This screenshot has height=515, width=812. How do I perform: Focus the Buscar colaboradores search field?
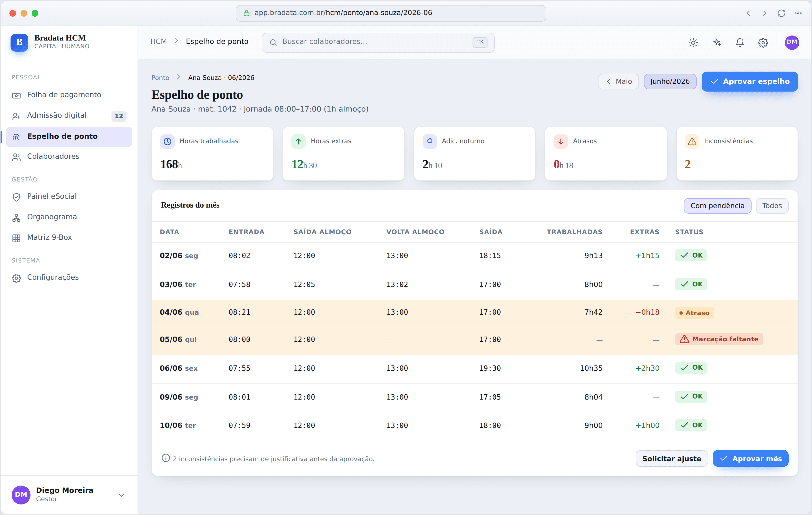(378, 42)
